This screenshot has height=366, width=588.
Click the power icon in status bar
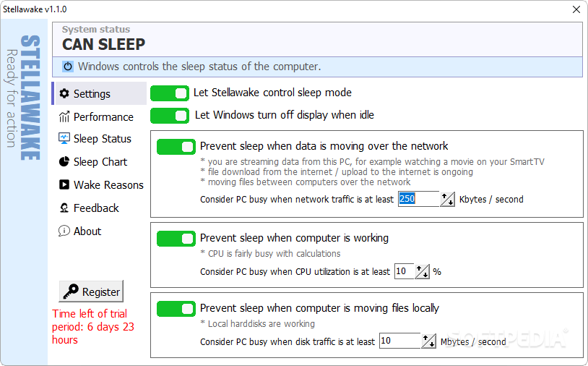tap(68, 67)
